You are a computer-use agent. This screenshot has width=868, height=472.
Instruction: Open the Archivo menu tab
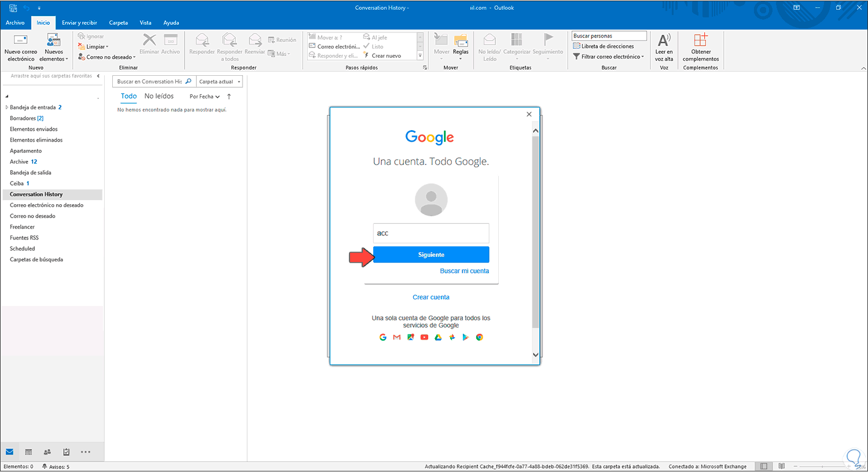click(x=15, y=23)
